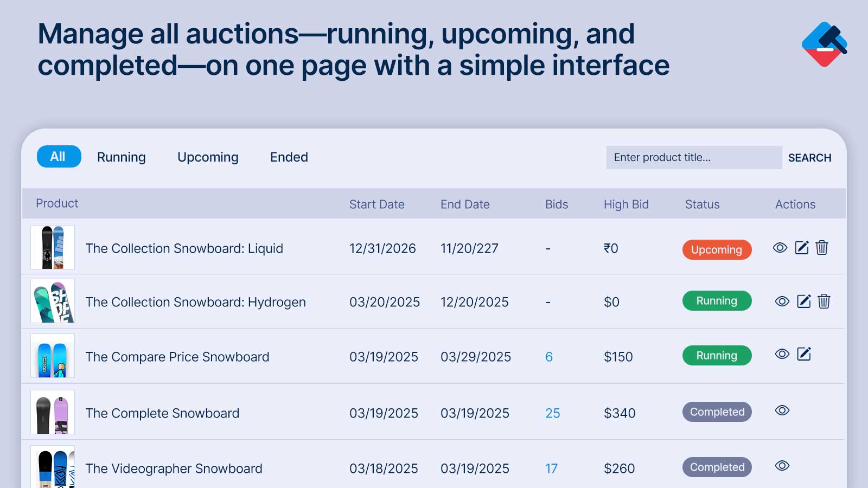Open the 6 bids link for Compare Price Snowboard
Viewport: 868px width, 488px height.
point(549,357)
